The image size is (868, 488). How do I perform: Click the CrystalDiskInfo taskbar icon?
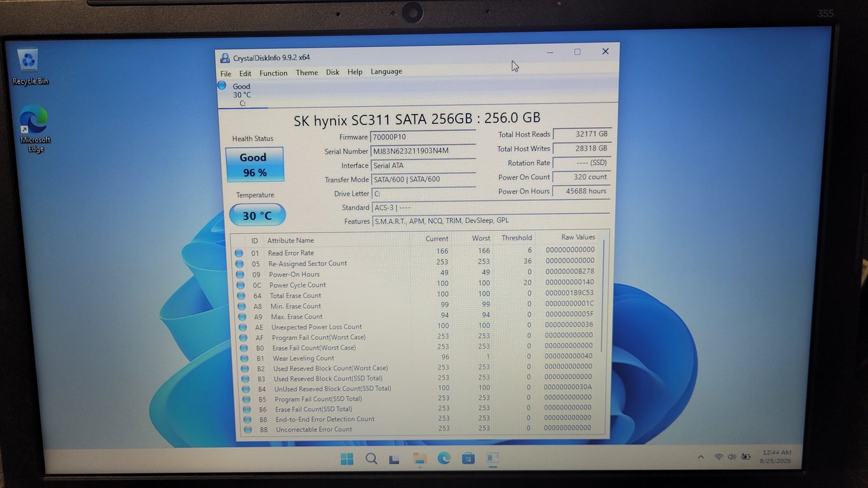click(492, 457)
